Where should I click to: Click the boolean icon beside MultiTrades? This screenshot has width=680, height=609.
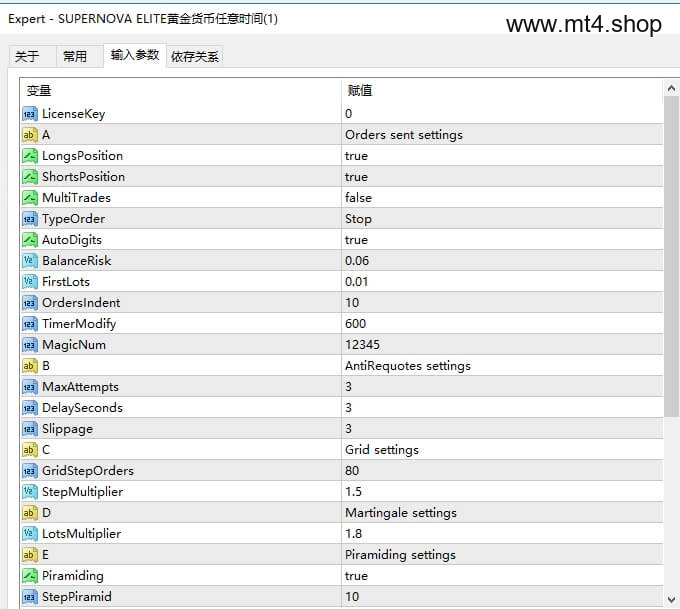pos(29,198)
